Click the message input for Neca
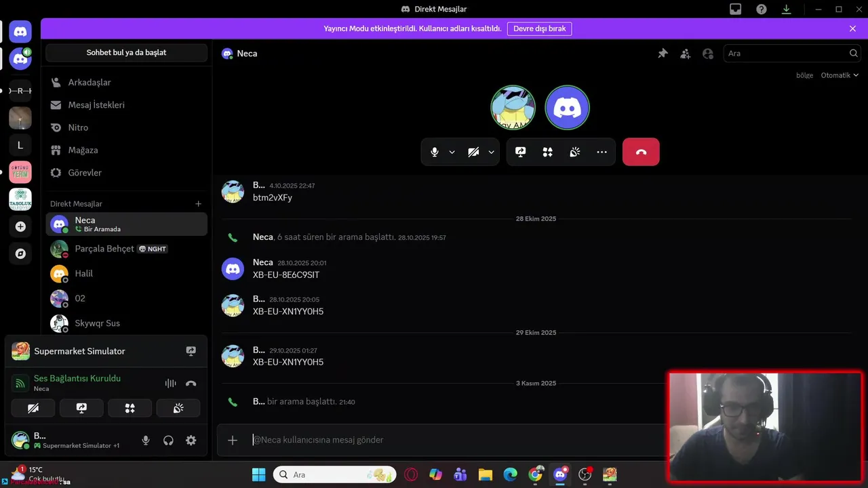868x488 pixels. [x=454, y=440]
